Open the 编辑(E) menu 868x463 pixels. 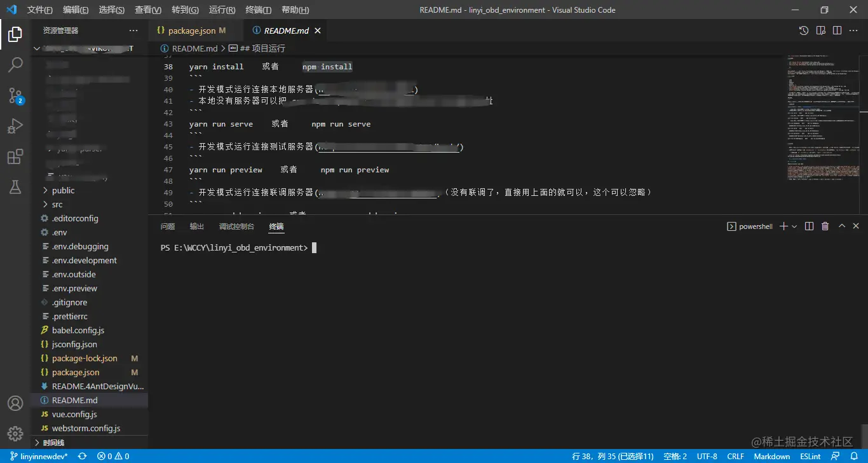(x=76, y=10)
